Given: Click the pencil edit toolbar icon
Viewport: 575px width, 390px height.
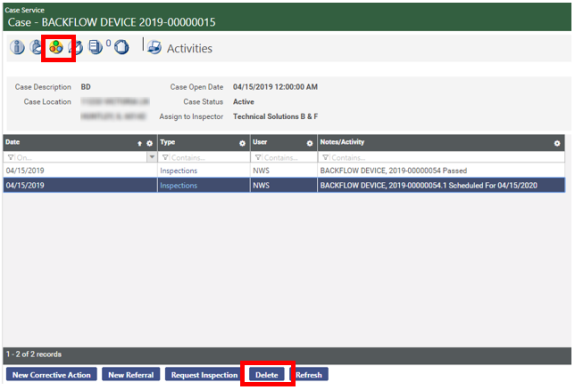Looking at the screenshot, I should (77, 47).
